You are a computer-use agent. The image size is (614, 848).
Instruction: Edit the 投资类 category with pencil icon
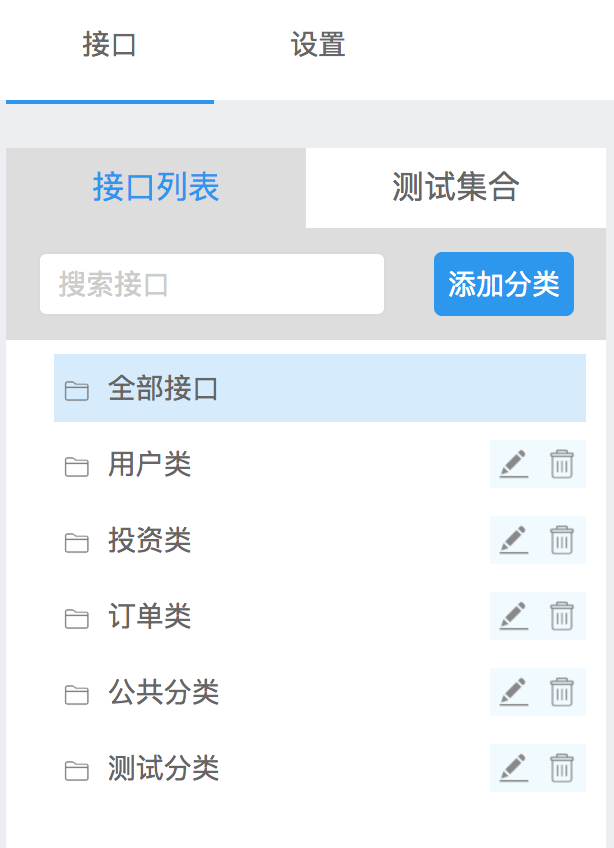tap(514, 540)
